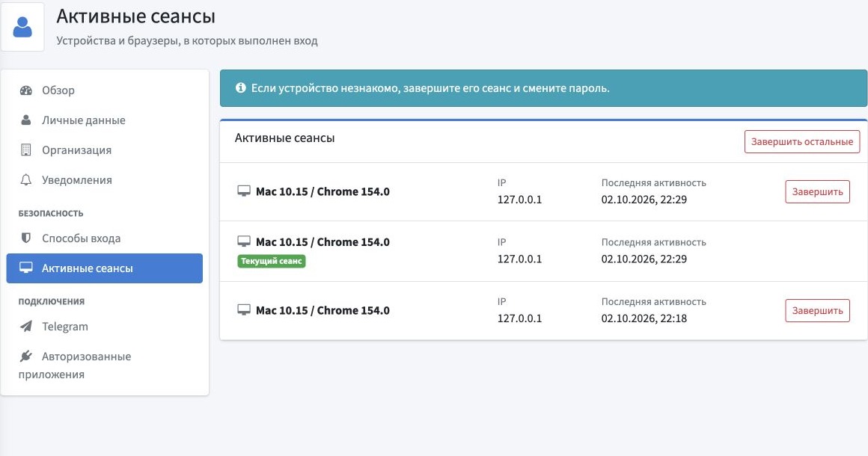Click the monitor icon in Активные сеансы menu item
The height and width of the screenshot is (456, 868).
(26, 268)
